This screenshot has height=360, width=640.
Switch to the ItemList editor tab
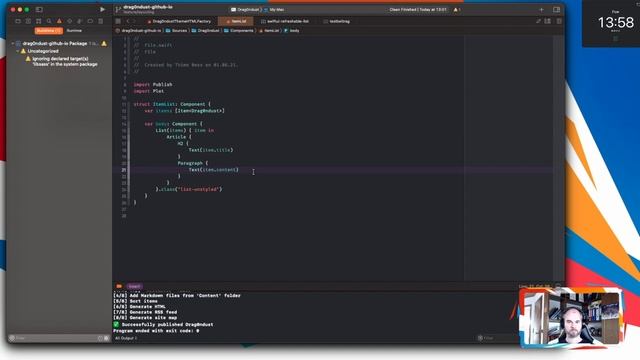pyautogui.click(x=236, y=21)
